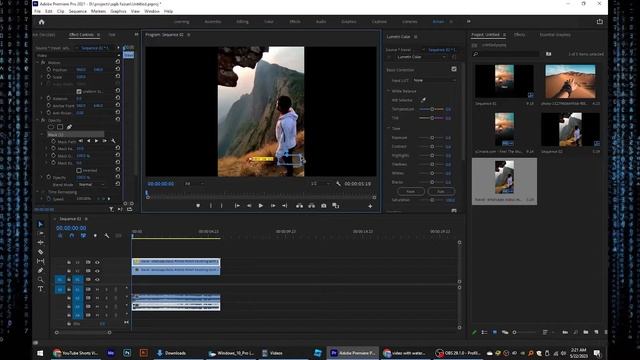
Task: Open the File menu
Action: coord(37,11)
